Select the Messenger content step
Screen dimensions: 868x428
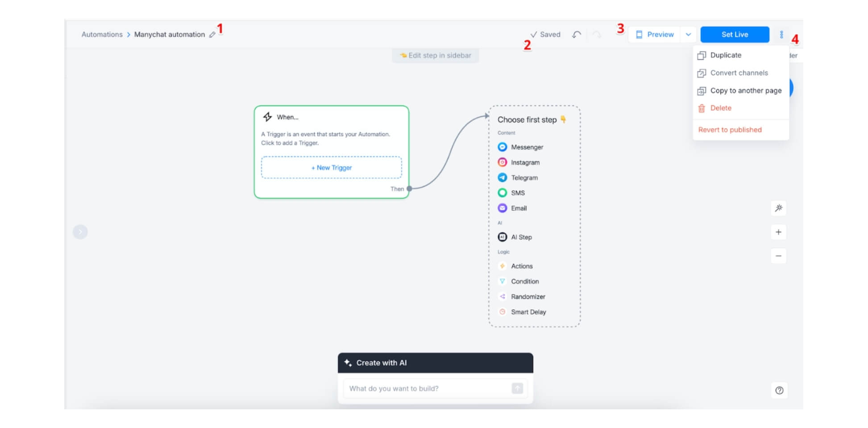(x=527, y=147)
